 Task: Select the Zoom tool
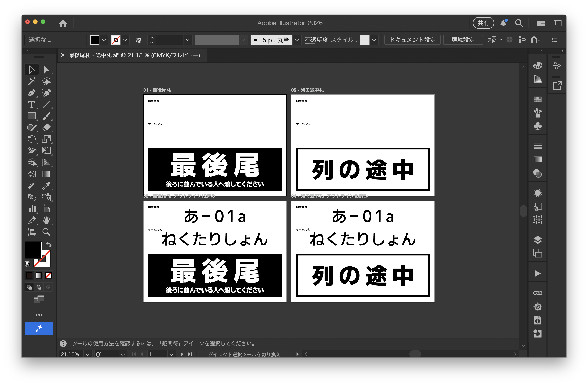click(x=47, y=232)
